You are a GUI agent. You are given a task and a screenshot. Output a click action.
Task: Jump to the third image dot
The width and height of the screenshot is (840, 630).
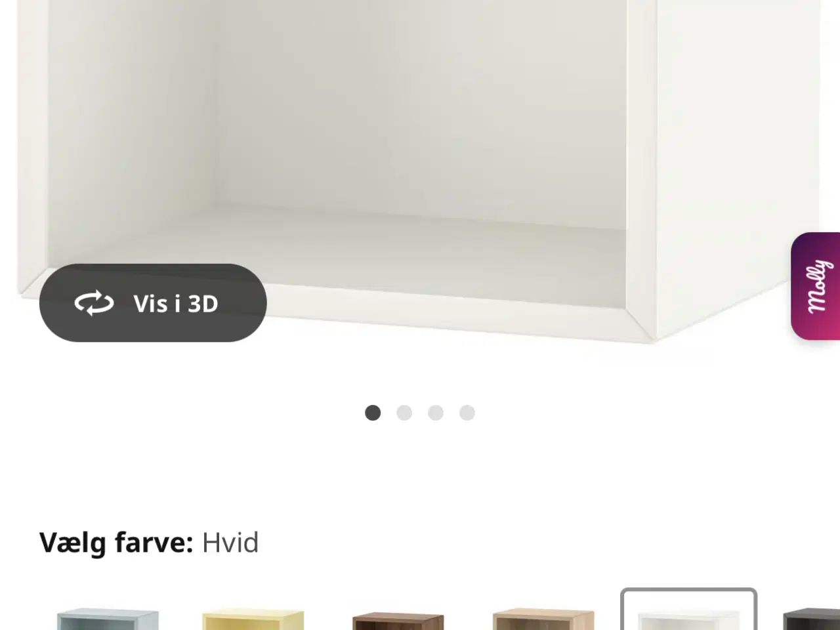click(436, 413)
